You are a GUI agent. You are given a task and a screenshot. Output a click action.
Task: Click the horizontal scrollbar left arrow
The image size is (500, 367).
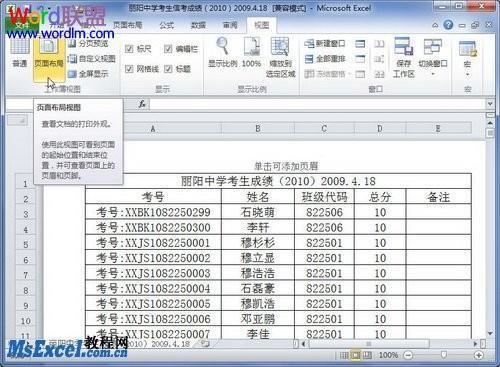(303, 343)
